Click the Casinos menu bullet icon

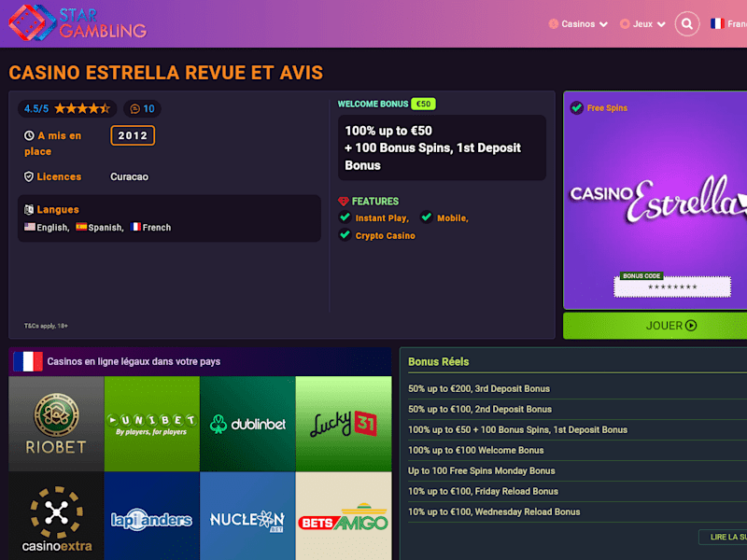coord(554,24)
